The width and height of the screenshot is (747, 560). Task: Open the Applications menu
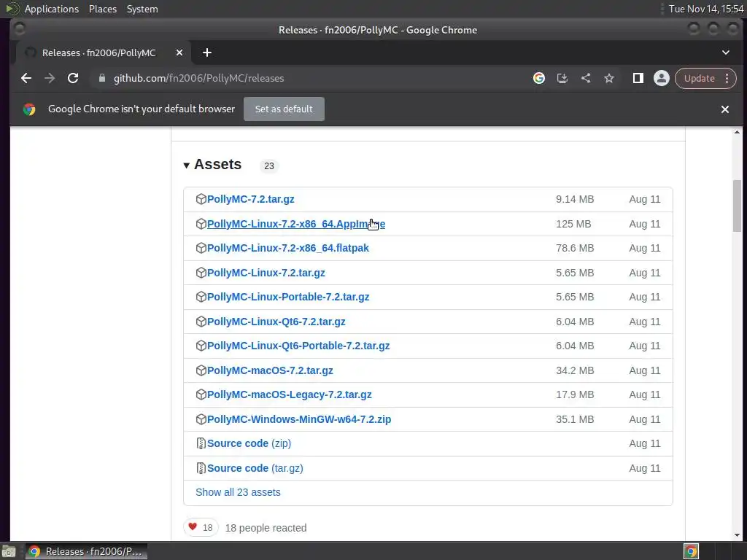(x=52, y=9)
